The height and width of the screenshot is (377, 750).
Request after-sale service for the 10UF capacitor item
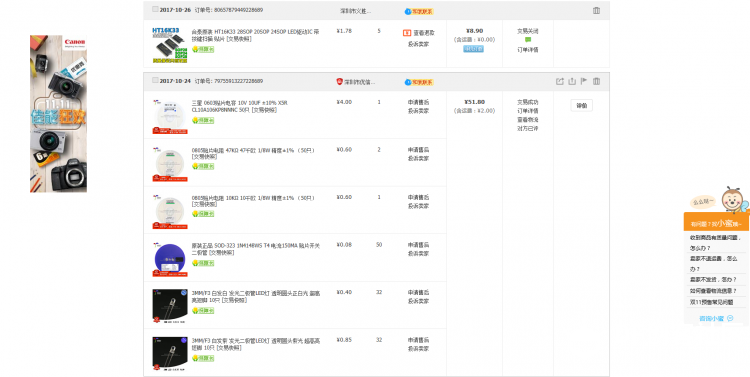click(419, 102)
